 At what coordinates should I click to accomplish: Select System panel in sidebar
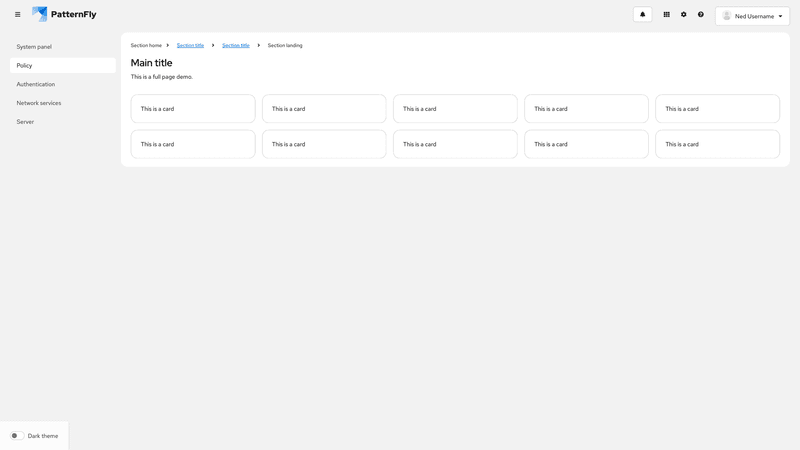pos(34,47)
